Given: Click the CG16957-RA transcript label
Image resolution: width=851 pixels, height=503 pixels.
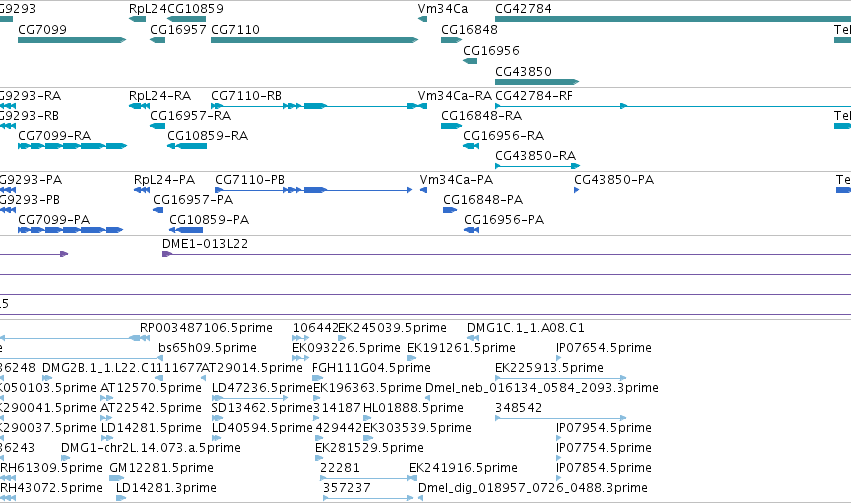Looking at the screenshot, I should tap(190, 116).
